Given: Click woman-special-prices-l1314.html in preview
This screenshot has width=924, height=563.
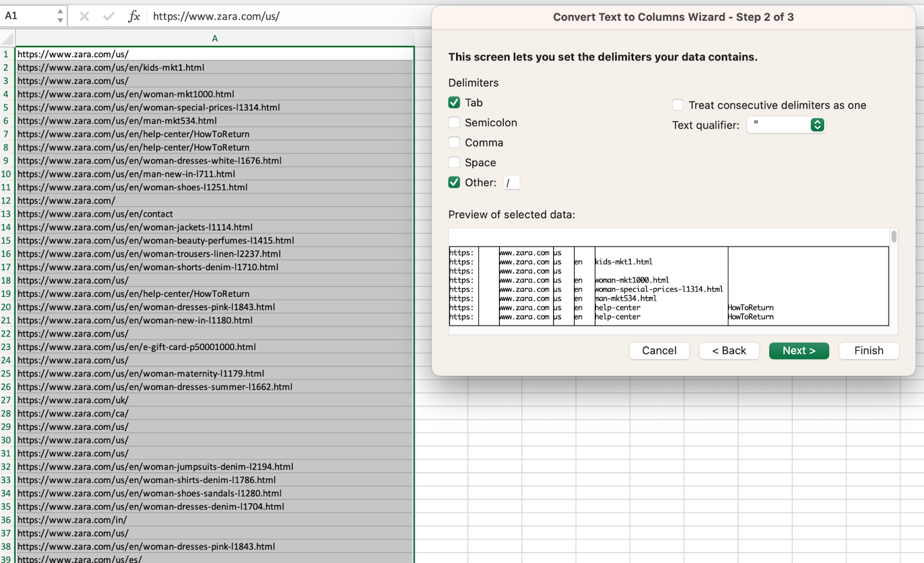Looking at the screenshot, I should [659, 289].
